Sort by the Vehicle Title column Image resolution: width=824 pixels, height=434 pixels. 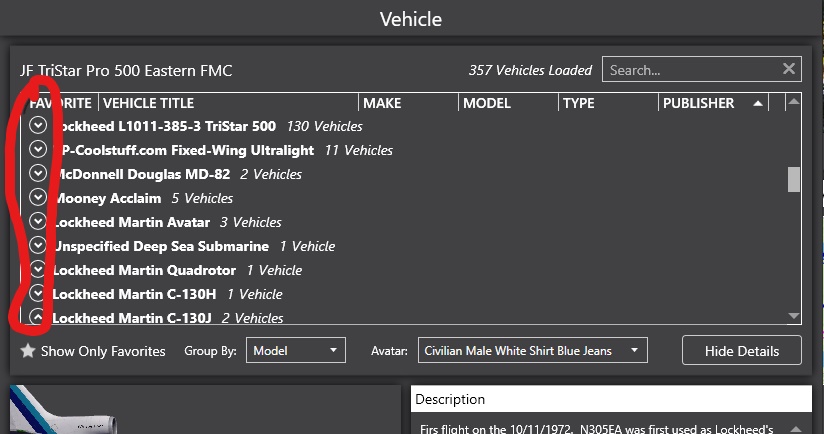point(229,103)
